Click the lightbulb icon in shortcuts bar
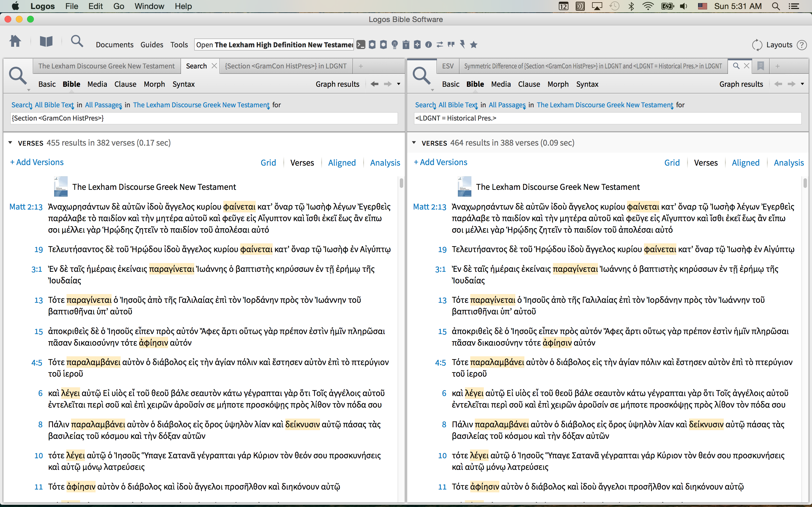 pyautogui.click(x=395, y=45)
